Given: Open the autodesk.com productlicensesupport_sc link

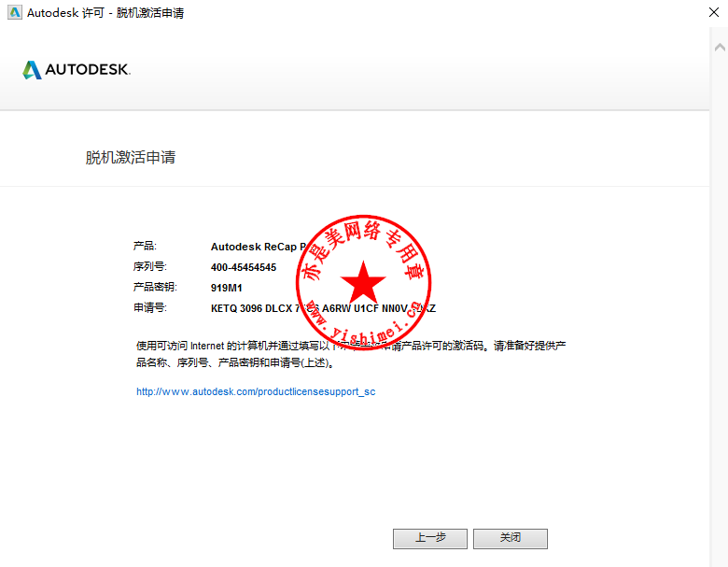Looking at the screenshot, I should pos(256,391).
